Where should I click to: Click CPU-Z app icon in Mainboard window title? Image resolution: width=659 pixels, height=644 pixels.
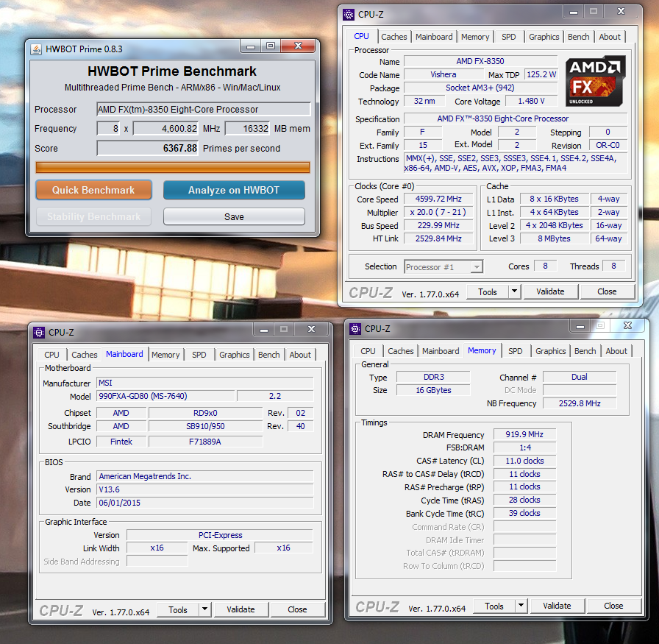click(39, 333)
